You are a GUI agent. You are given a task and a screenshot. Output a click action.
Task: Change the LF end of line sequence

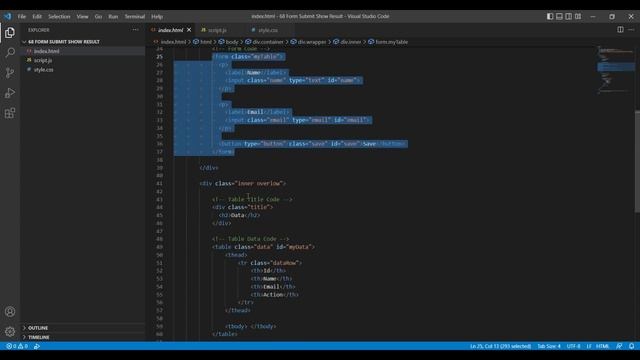(x=589, y=346)
